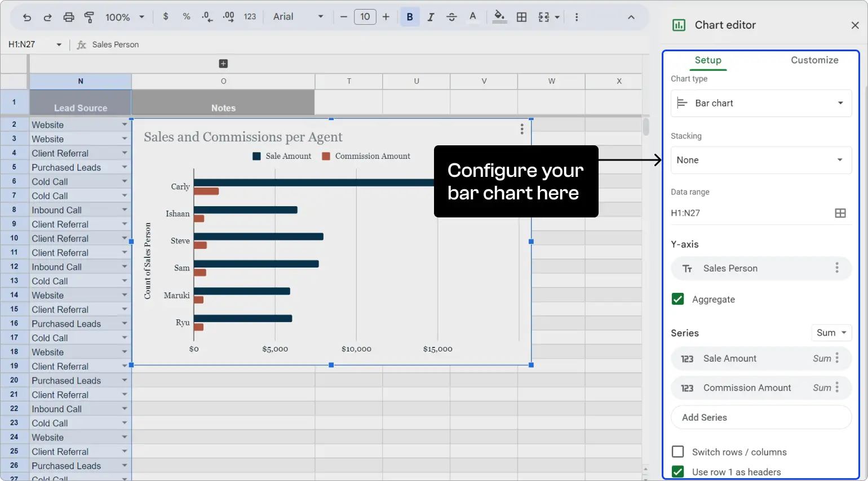Enable Switch rows / columns checkbox
This screenshot has width=868, height=481.
678,452
